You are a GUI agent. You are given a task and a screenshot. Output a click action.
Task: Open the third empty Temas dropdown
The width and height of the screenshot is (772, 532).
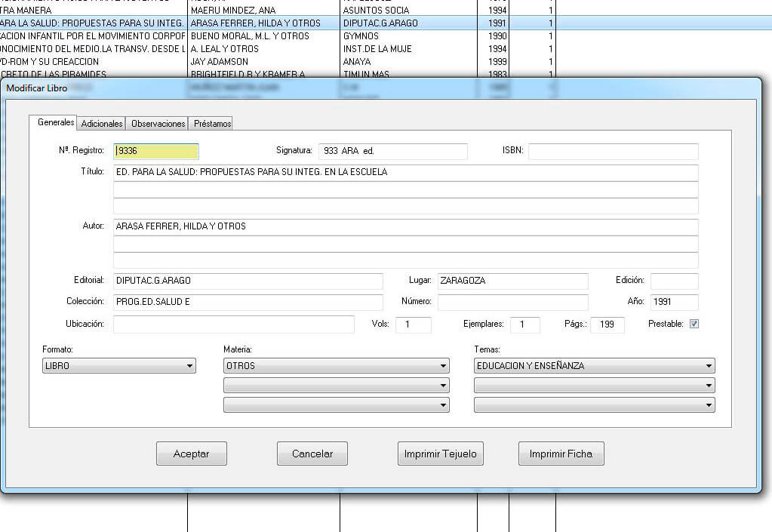tap(594, 405)
